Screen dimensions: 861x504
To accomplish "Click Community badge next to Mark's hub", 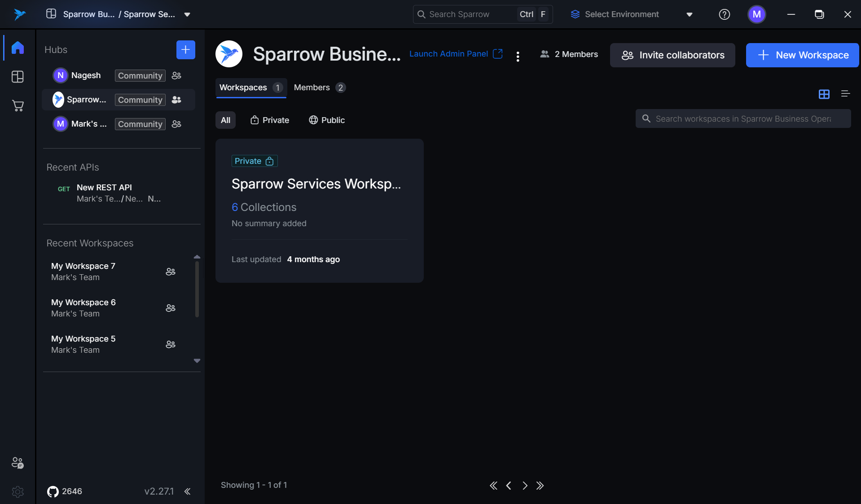I will pos(140,124).
